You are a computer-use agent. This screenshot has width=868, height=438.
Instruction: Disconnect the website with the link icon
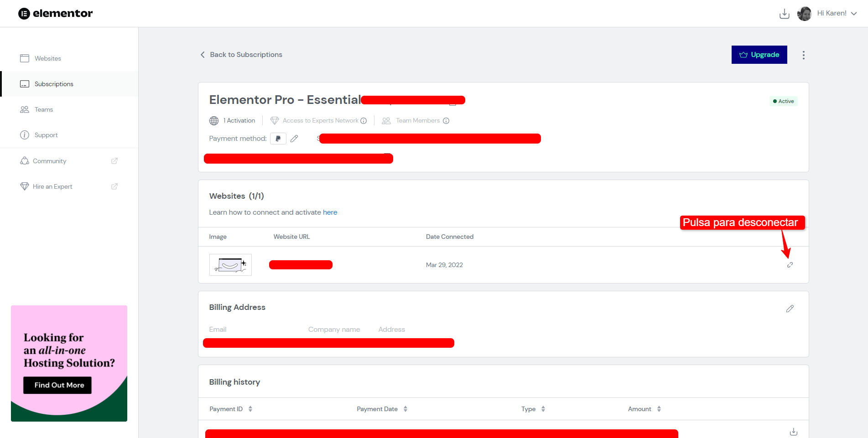pyautogui.click(x=790, y=265)
